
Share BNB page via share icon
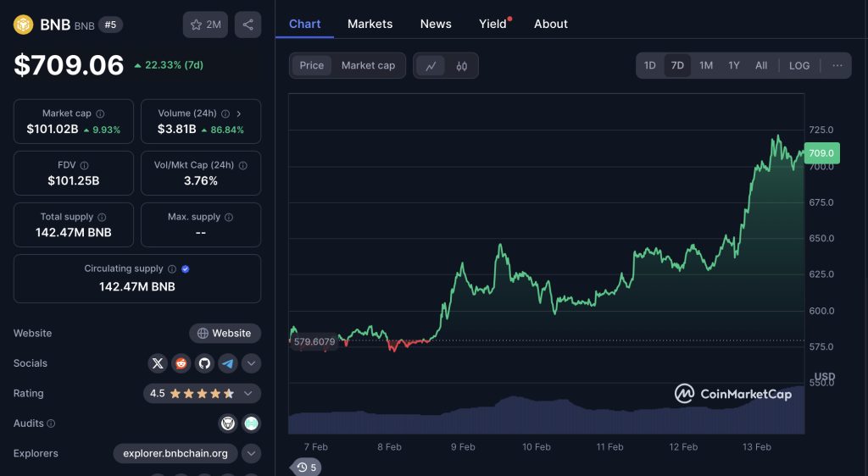coord(248,25)
